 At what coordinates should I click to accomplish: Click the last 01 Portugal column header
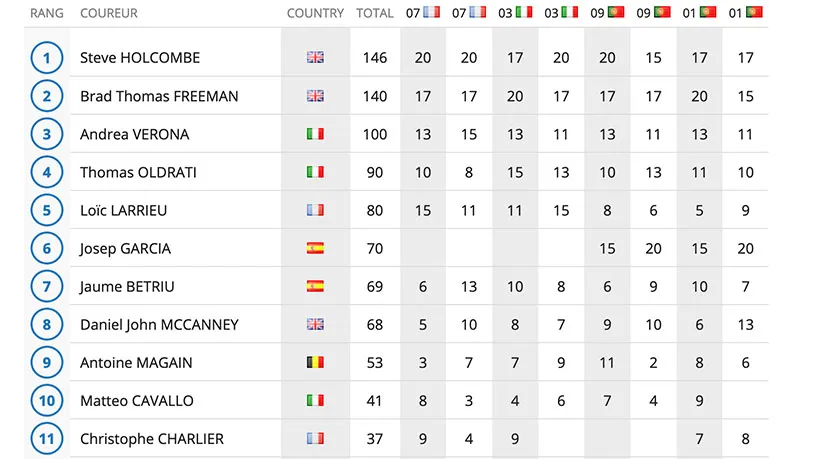(x=745, y=12)
